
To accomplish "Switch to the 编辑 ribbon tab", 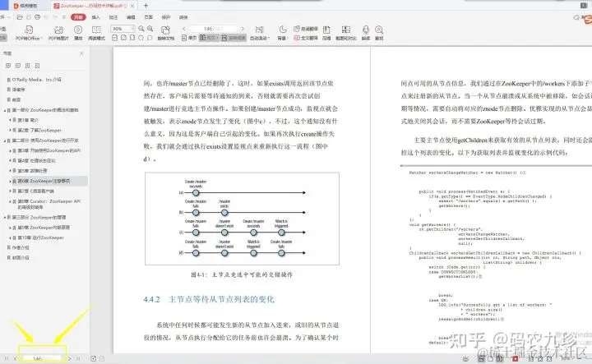I will click(x=131, y=17).
